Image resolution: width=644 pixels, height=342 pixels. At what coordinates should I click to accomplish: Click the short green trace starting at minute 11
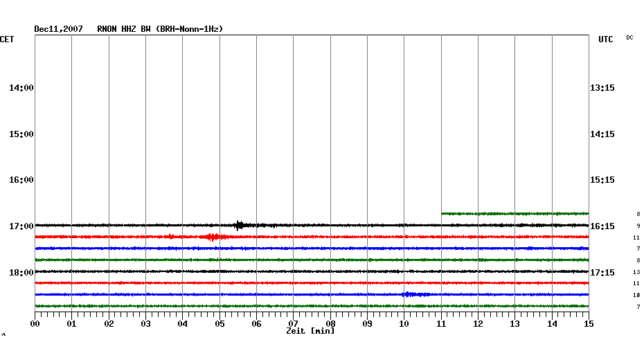coord(515,213)
